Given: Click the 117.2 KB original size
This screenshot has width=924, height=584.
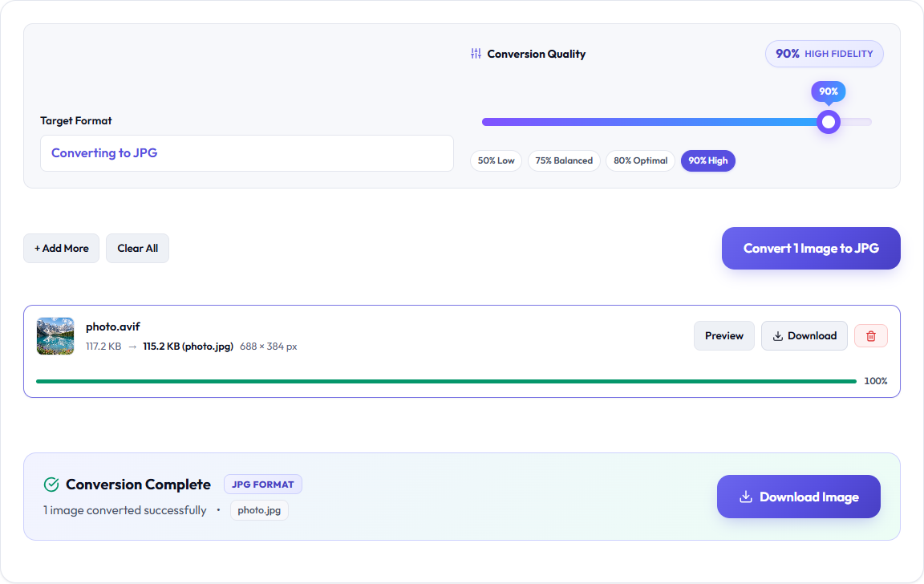Looking at the screenshot, I should pyautogui.click(x=103, y=347).
